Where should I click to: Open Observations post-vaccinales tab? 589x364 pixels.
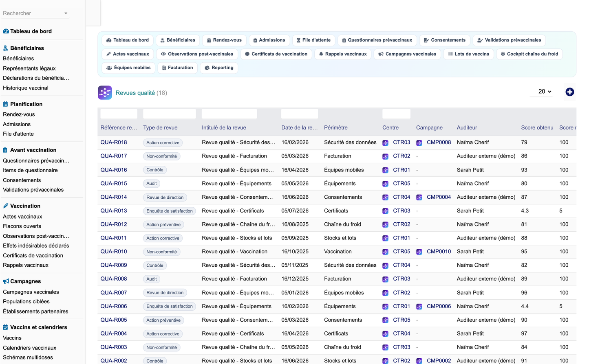[197, 54]
